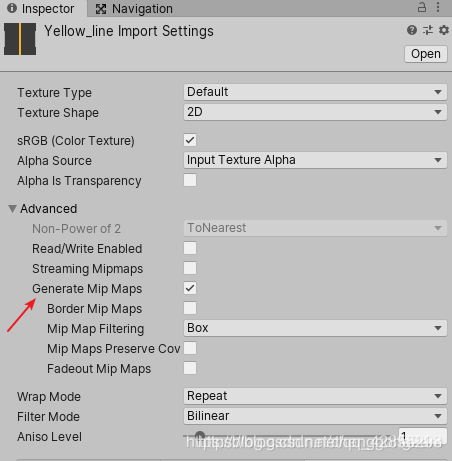This screenshot has width=452, height=461.
Task: Click the Aniso Level slider handle
Action: 200,435
